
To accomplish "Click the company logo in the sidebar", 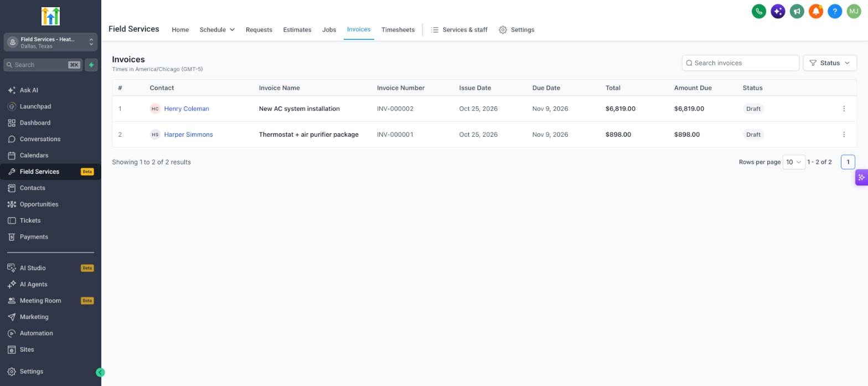I will 50,16.
